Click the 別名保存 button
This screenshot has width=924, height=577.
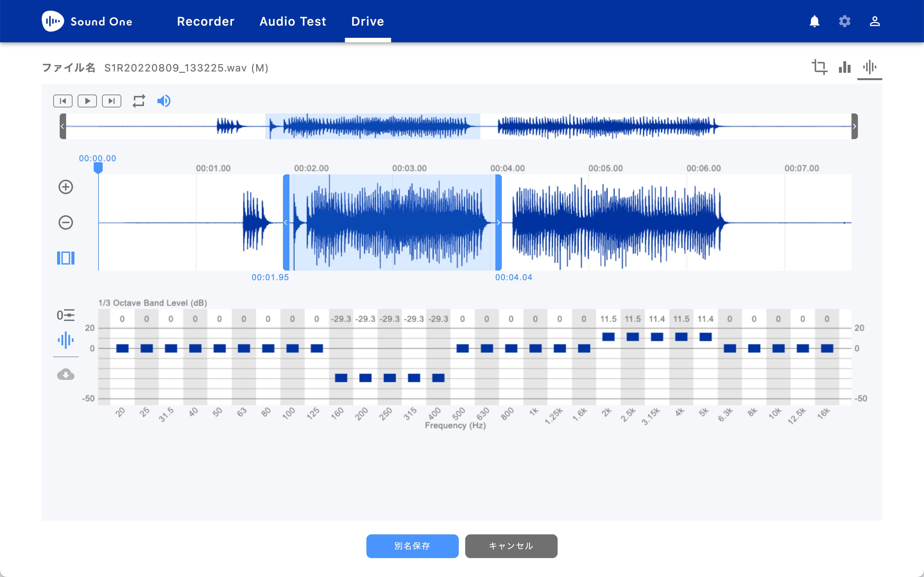(412, 546)
